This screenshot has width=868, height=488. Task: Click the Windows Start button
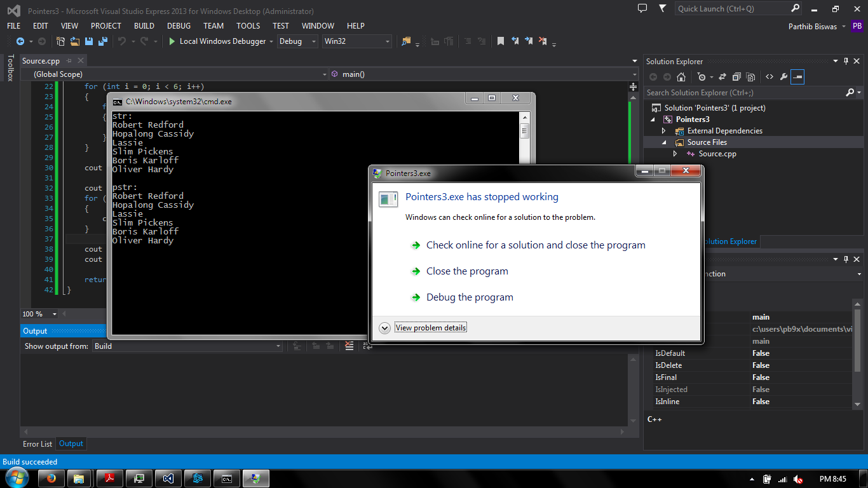pyautogui.click(x=17, y=478)
